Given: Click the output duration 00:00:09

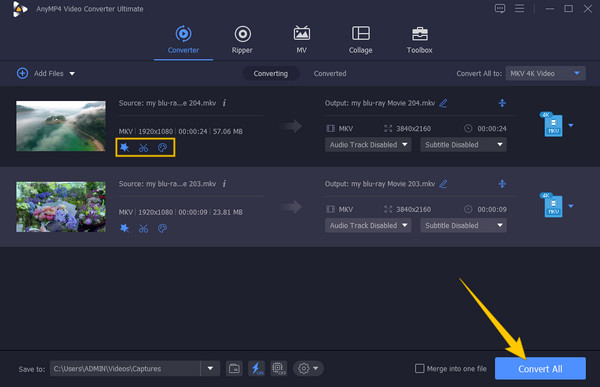Looking at the screenshot, I should 492,209.
